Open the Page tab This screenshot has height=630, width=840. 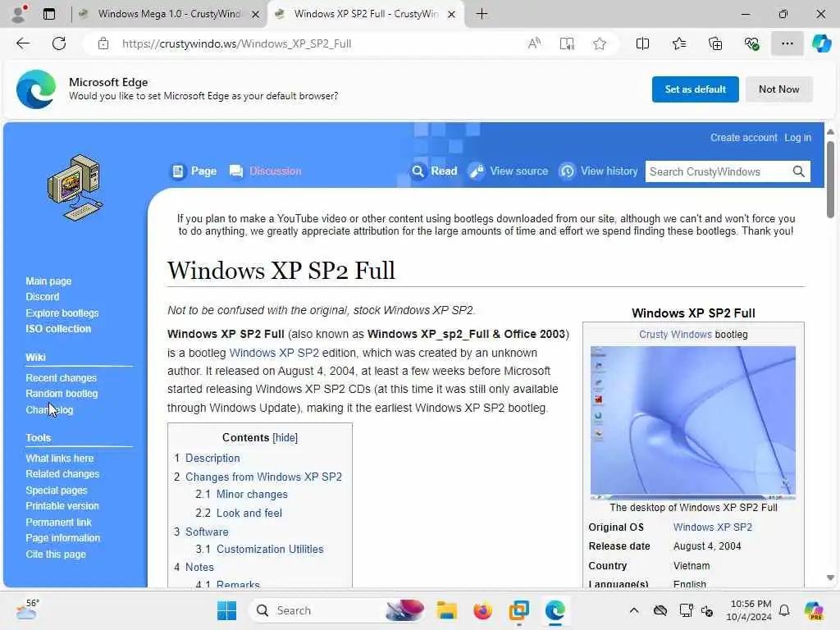point(194,171)
